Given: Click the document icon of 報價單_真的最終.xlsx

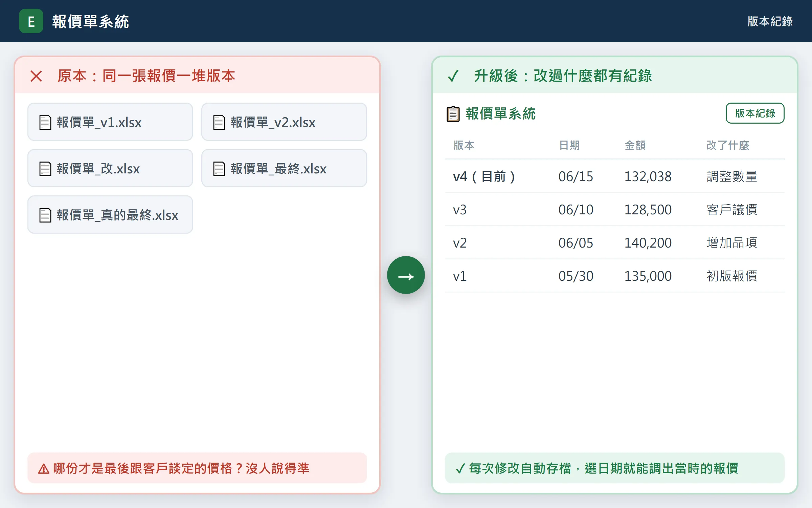Looking at the screenshot, I should click(45, 215).
